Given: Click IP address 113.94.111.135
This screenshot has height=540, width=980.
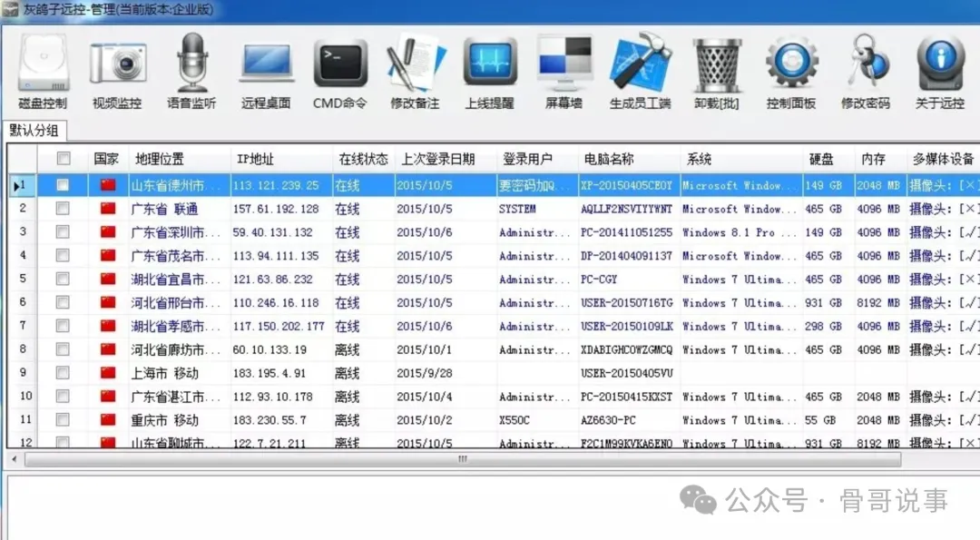Looking at the screenshot, I should 276,256.
